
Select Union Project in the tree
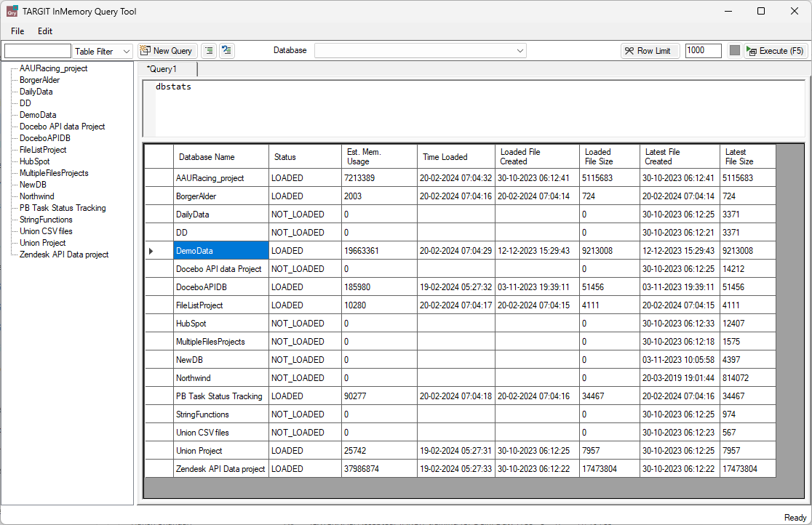click(42, 243)
